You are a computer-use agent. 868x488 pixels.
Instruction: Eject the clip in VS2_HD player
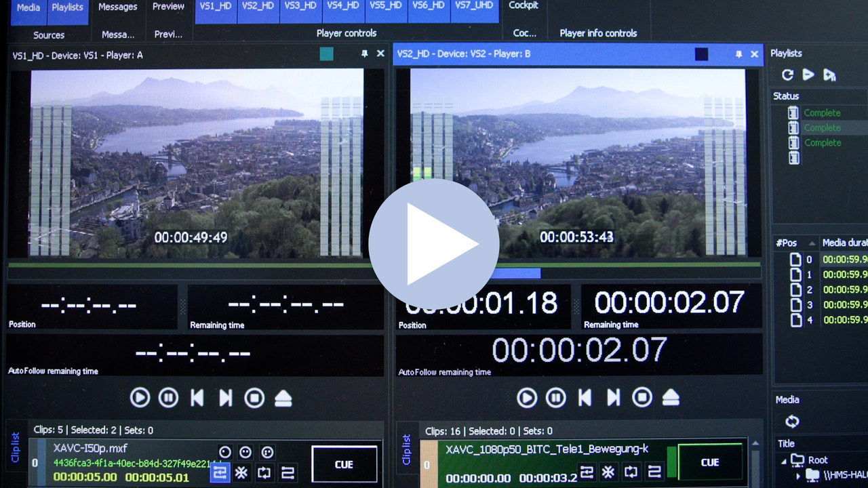pos(671,398)
